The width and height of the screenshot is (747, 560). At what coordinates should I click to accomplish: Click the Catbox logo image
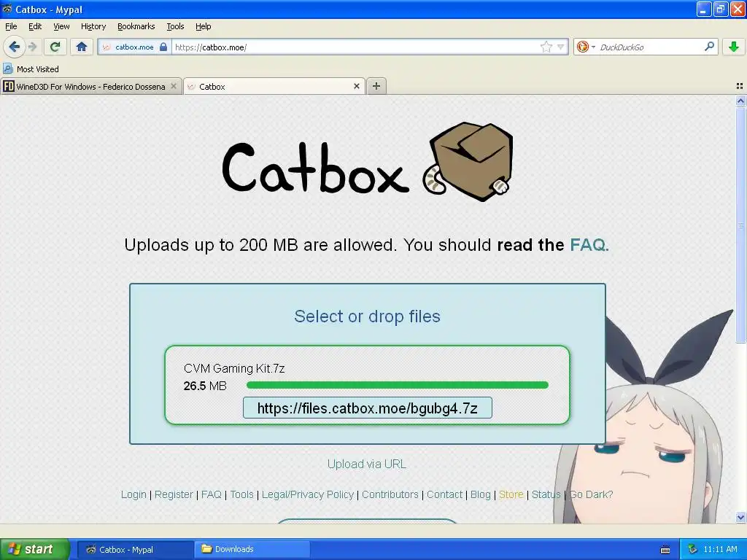tap(368, 162)
